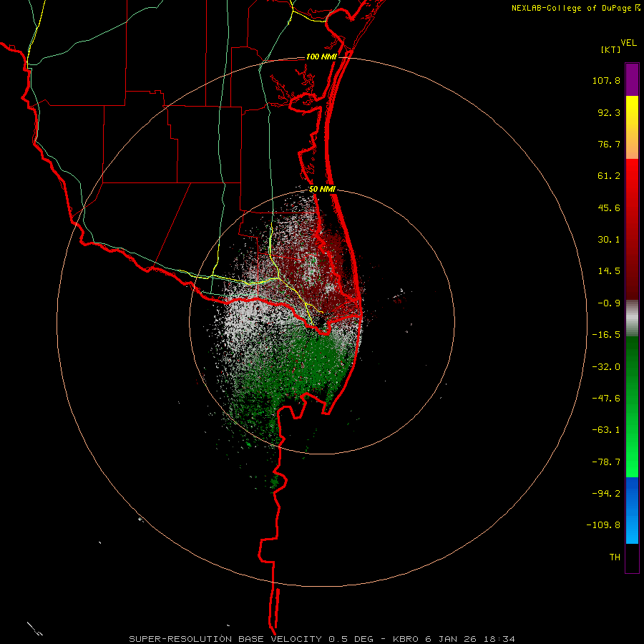Click the [KT] units label
Image resolution: width=644 pixels, height=644 pixels.
(611, 49)
